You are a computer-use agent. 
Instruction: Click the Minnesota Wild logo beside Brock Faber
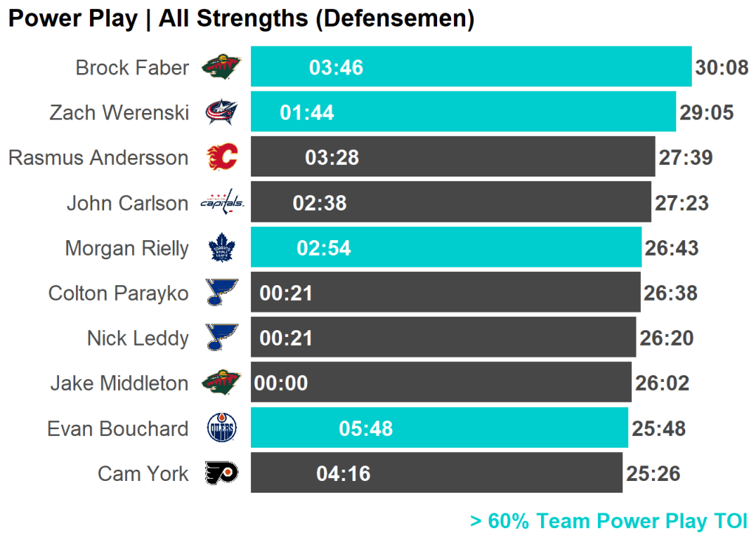click(221, 67)
